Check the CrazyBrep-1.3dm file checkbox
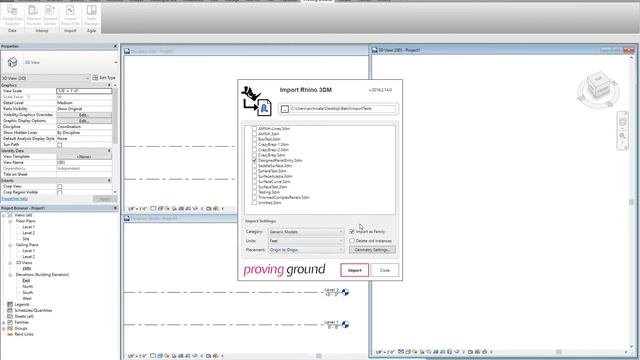The width and height of the screenshot is (640, 360). [x=254, y=144]
